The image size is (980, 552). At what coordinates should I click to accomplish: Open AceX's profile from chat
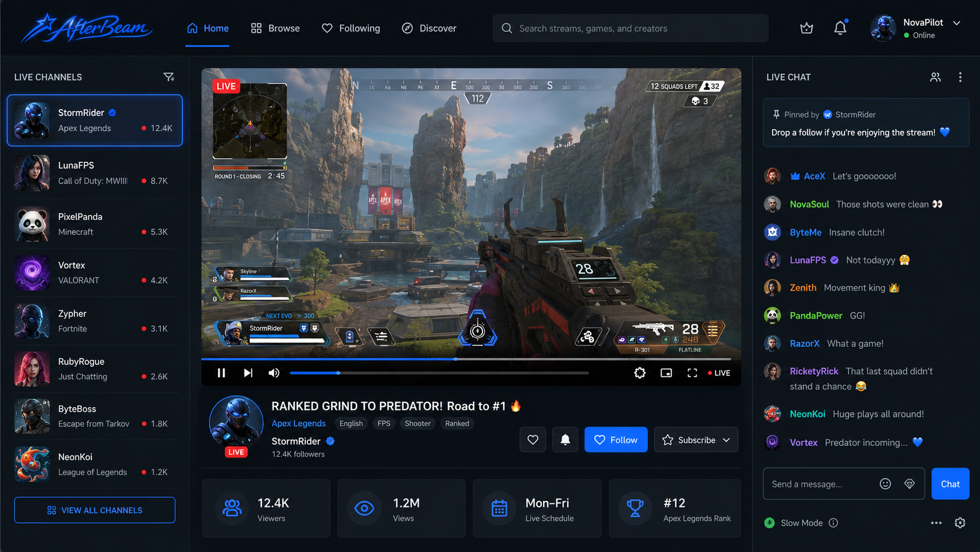coord(814,176)
